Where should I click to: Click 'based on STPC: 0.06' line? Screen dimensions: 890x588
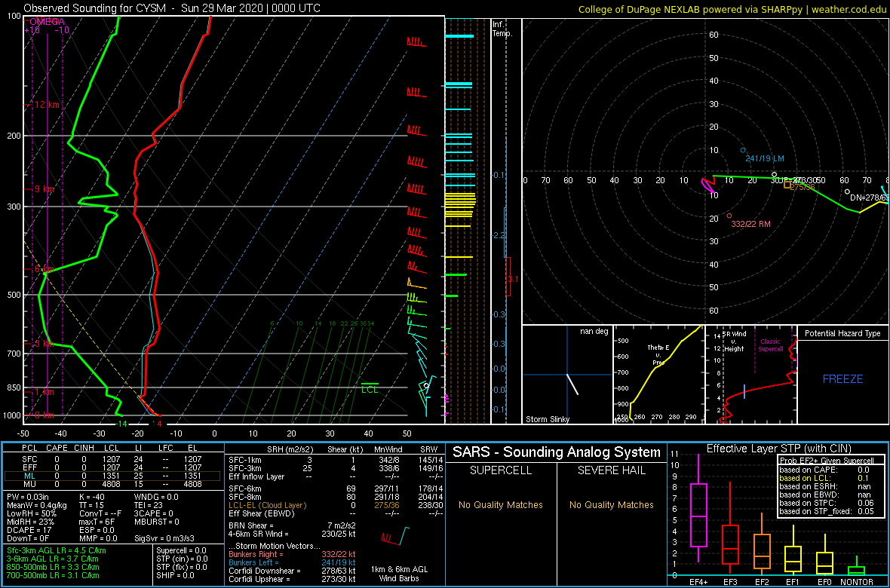pos(828,503)
